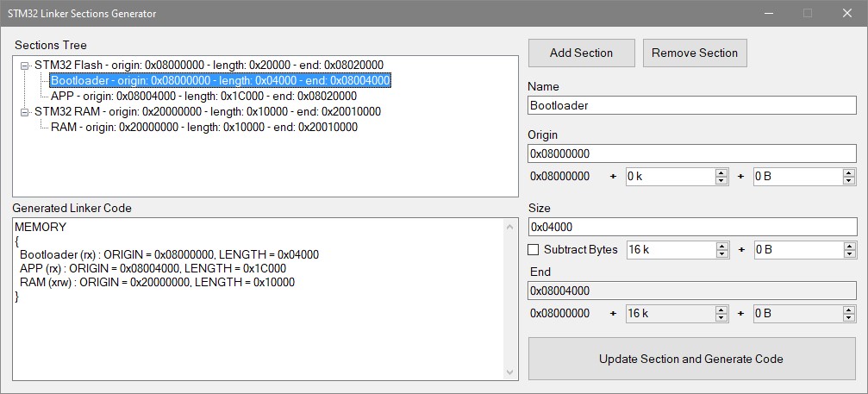Collapse the STM32 Flash tree node
Image resolution: width=868 pixels, height=394 pixels.
pyautogui.click(x=24, y=66)
